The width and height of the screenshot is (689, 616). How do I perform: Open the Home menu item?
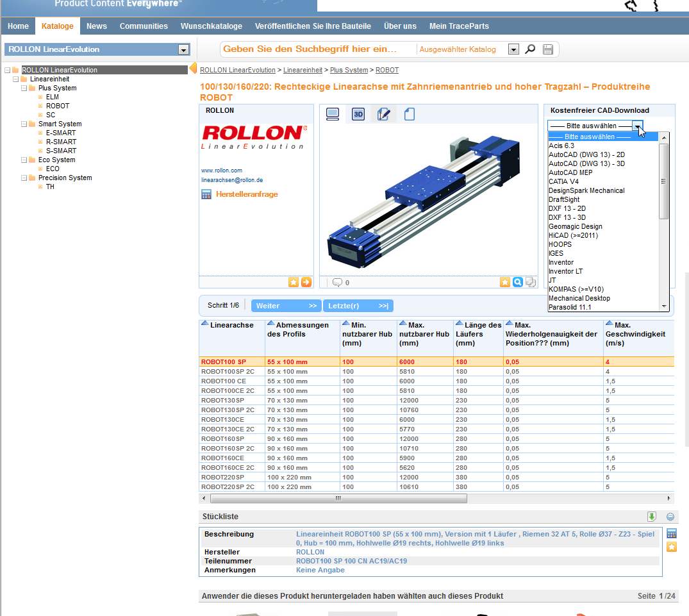click(18, 26)
